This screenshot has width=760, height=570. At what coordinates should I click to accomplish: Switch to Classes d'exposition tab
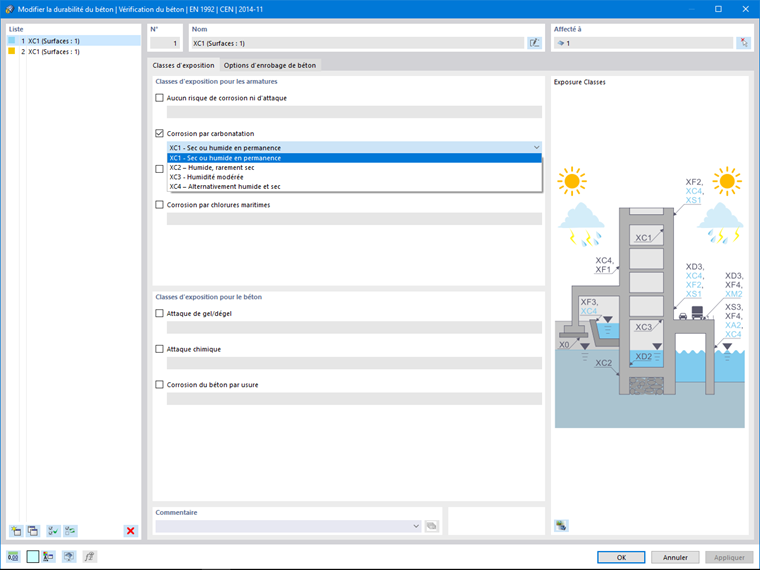click(183, 65)
